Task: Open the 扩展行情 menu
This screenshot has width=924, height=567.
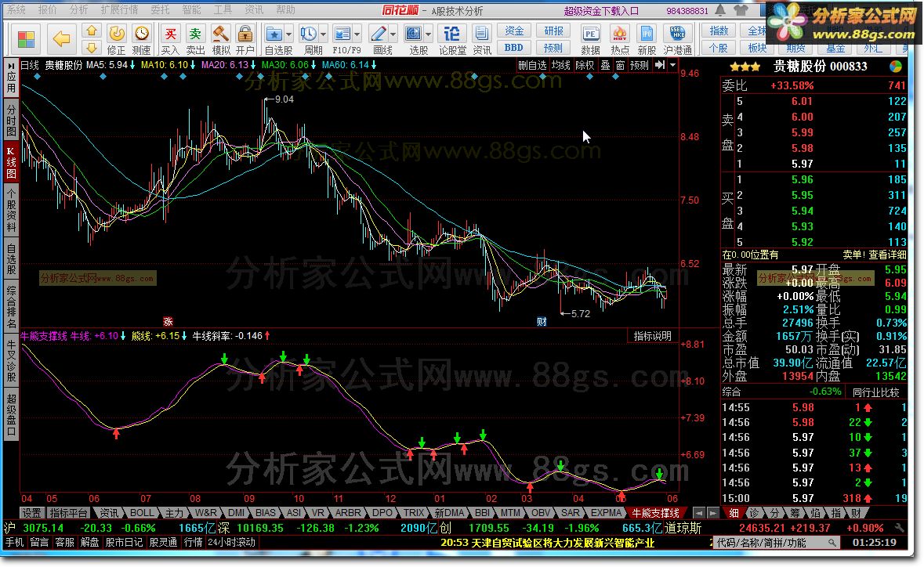Action: [x=119, y=9]
